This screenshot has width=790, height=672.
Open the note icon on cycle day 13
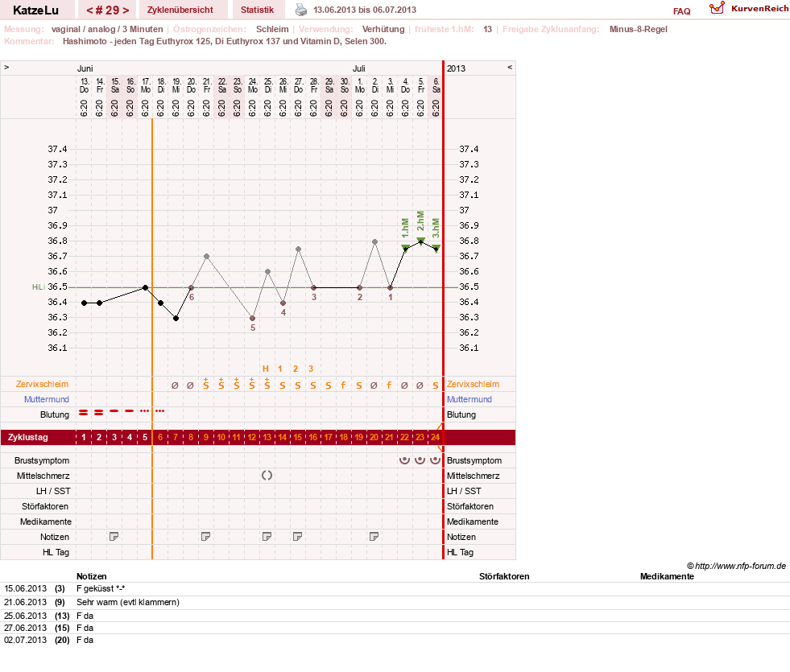tap(267, 537)
